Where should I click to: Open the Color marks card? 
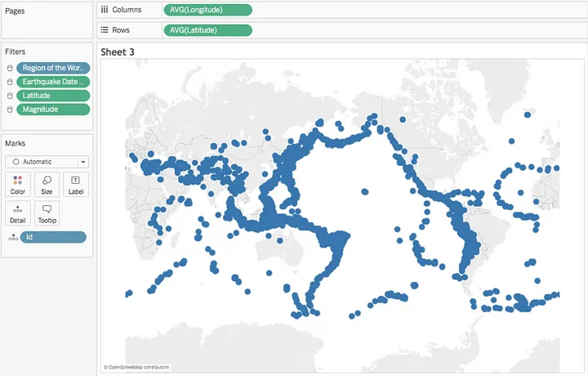coord(18,185)
